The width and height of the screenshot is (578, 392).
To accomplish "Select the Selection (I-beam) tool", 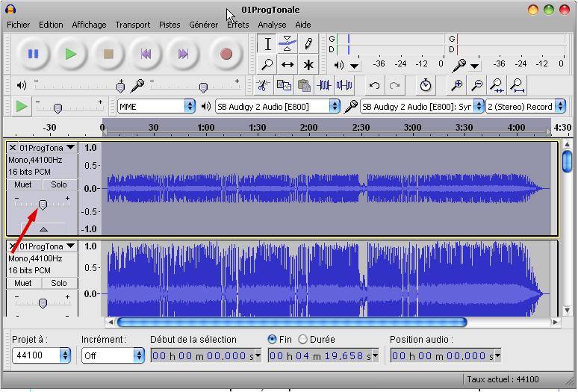I will [267, 44].
